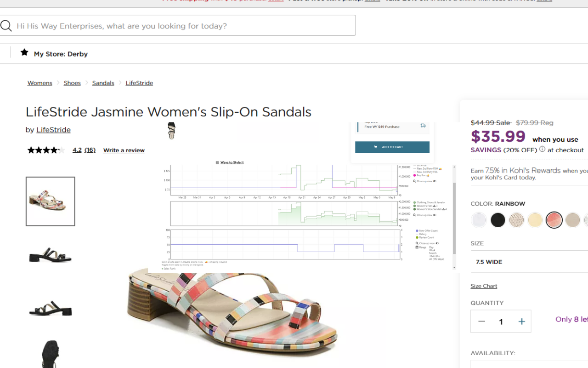Decrease quantity with minus button
The height and width of the screenshot is (368, 588).
tap(481, 322)
